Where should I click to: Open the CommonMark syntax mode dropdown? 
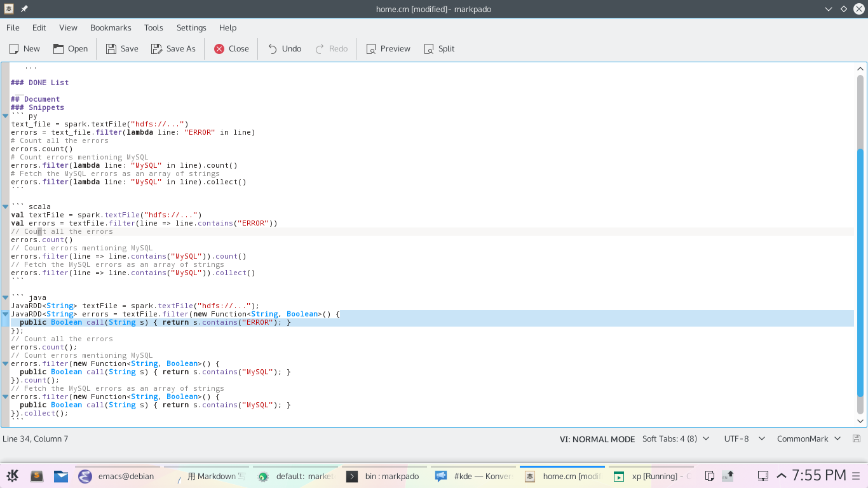pyautogui.click(x=808, y=438)
